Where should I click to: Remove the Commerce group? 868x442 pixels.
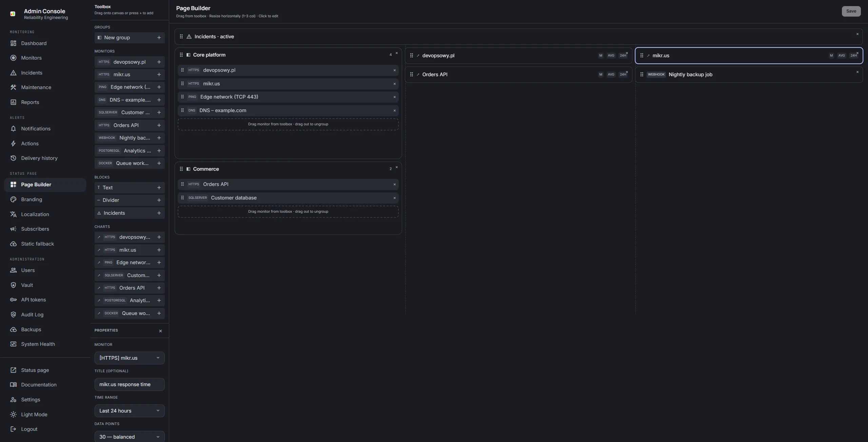click(x=396, y=167)
